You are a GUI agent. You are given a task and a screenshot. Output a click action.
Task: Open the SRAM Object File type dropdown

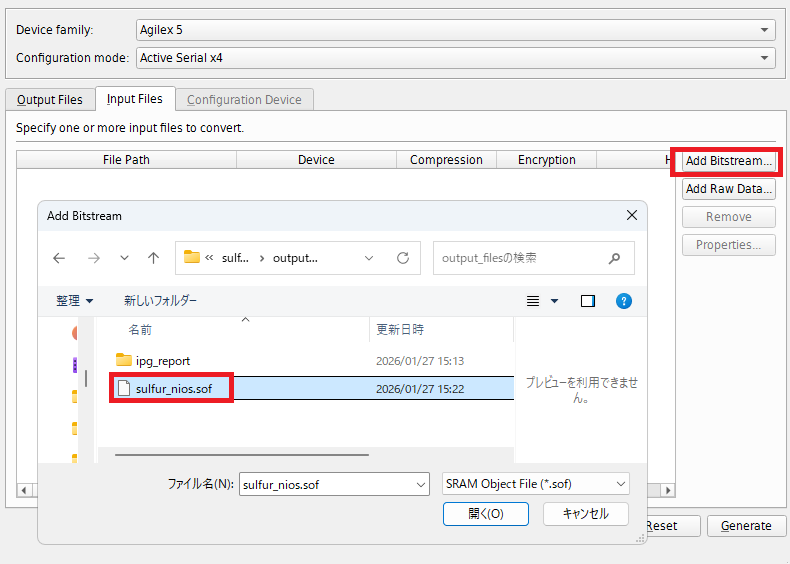535,484
